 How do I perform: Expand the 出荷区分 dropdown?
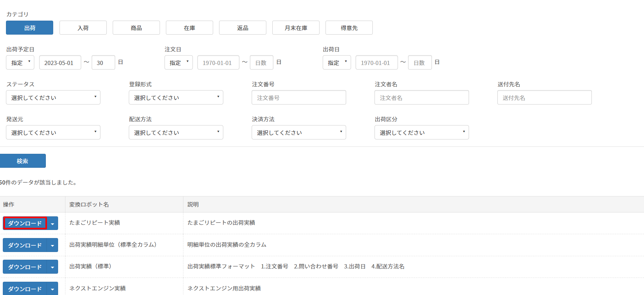tap(422, 132)
